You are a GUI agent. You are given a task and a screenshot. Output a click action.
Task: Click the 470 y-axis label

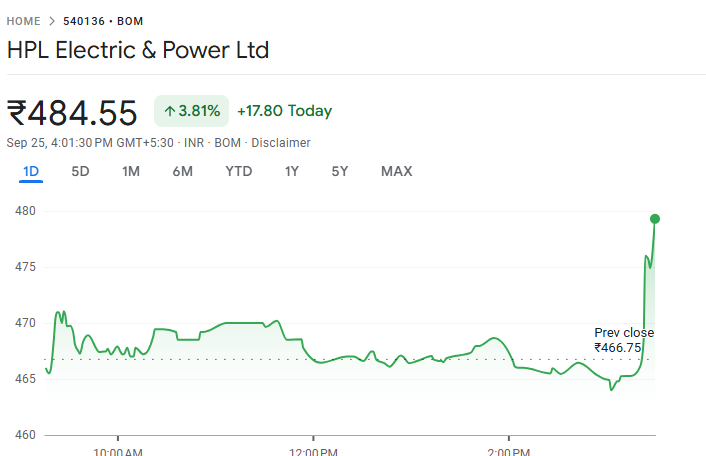[x=25, y=323]
